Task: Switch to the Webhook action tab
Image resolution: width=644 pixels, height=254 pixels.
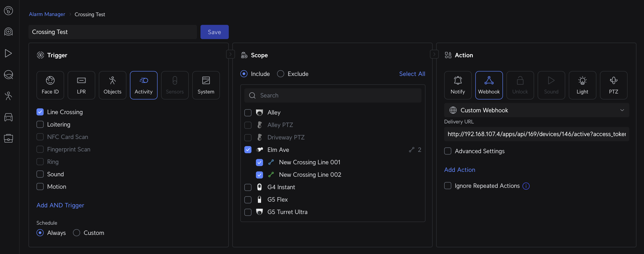Action: [x=489, y=85]
